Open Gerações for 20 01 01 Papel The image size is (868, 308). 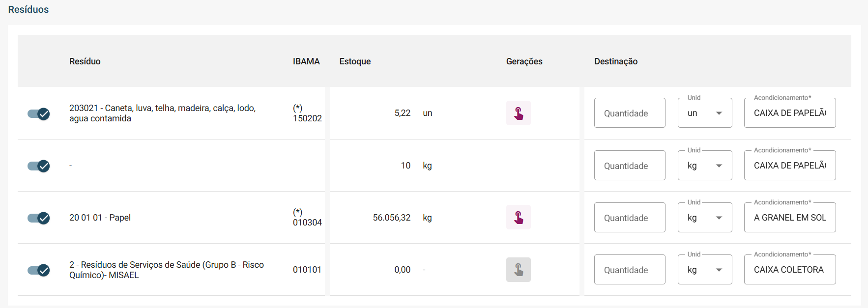[x=518, y=217]
